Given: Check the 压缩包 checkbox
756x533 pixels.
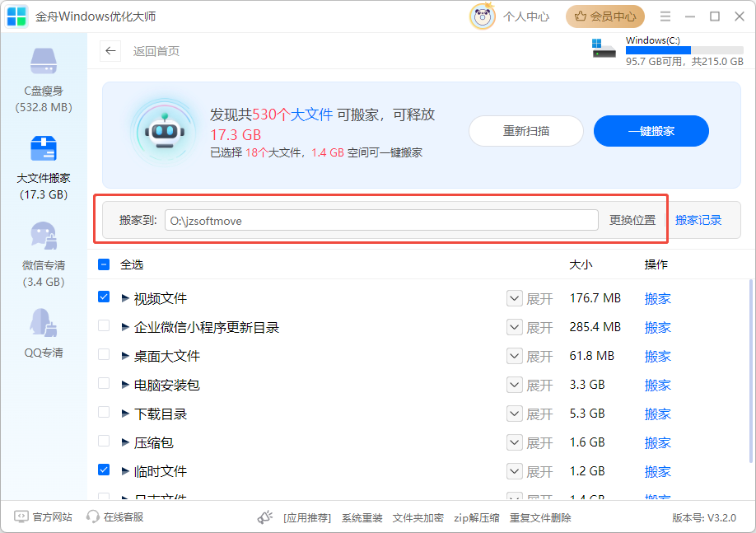Looking at the screenshot, I should [x=104, y=442].
